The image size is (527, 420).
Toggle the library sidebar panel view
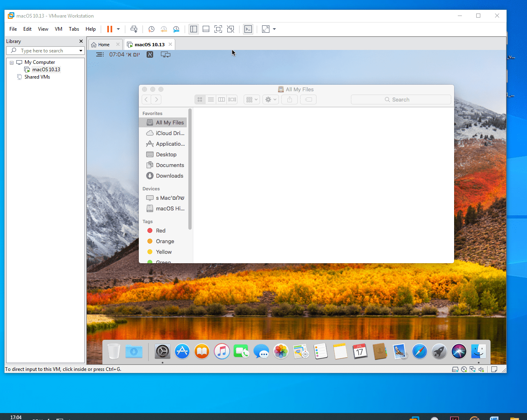pos(194,29)
